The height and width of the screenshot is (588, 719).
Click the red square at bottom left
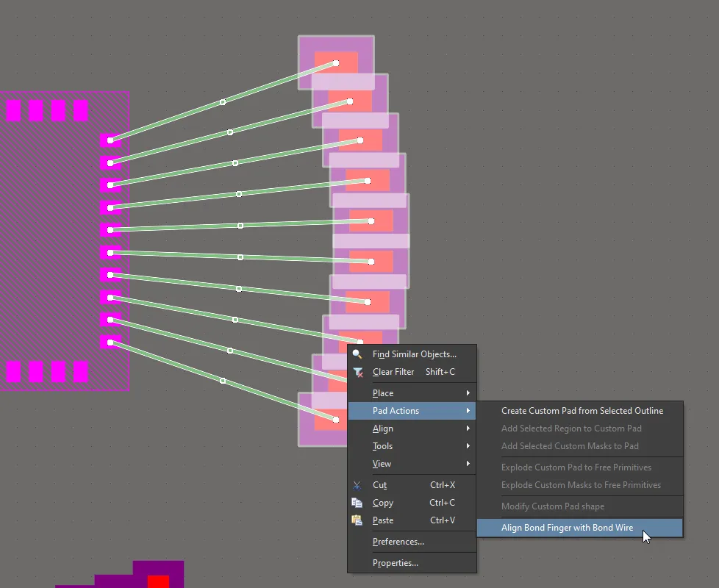click(158, 581)
